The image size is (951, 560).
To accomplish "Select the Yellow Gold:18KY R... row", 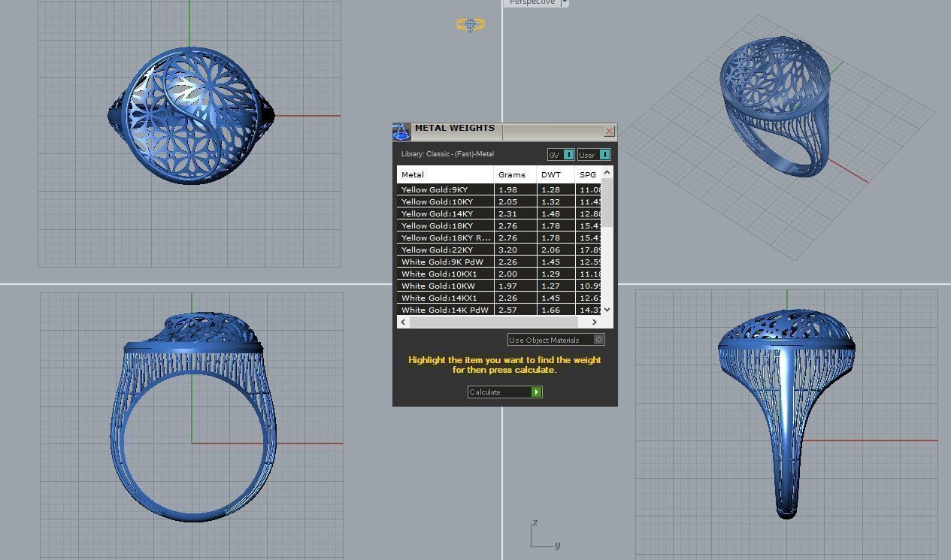I will (x=499, y=238).
